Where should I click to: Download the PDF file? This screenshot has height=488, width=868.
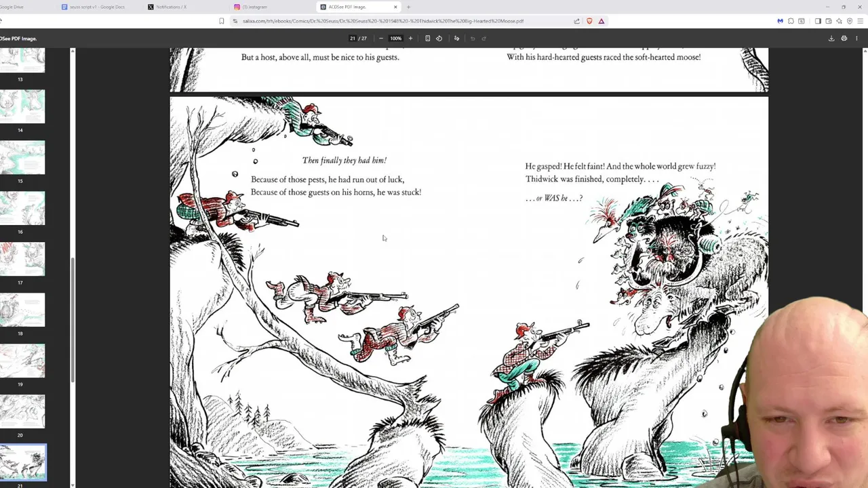(x=831, y=38)
